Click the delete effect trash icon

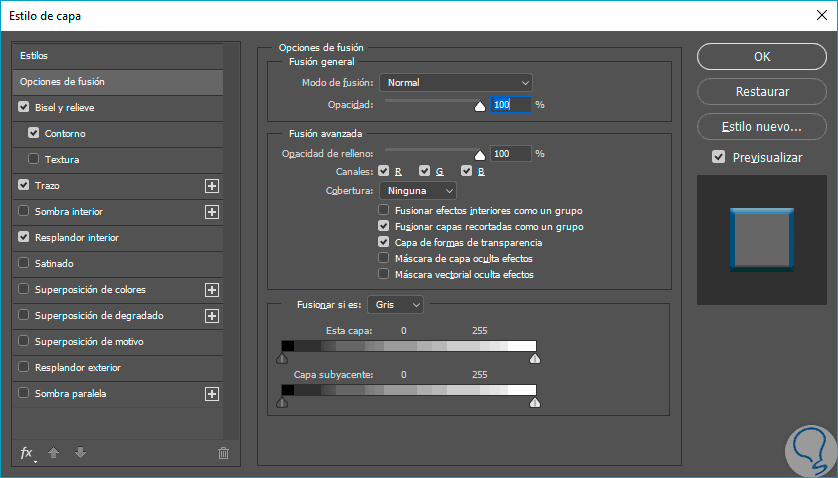pos(223,453)
